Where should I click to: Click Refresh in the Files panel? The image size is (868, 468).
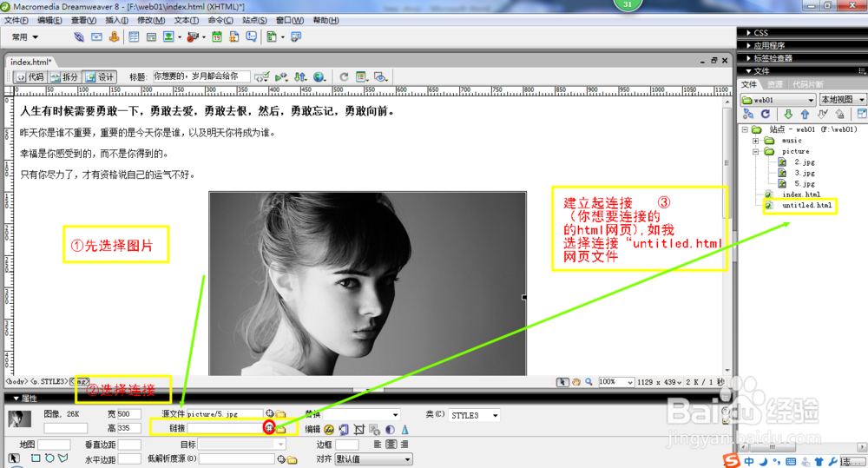(x=765, y=114)
